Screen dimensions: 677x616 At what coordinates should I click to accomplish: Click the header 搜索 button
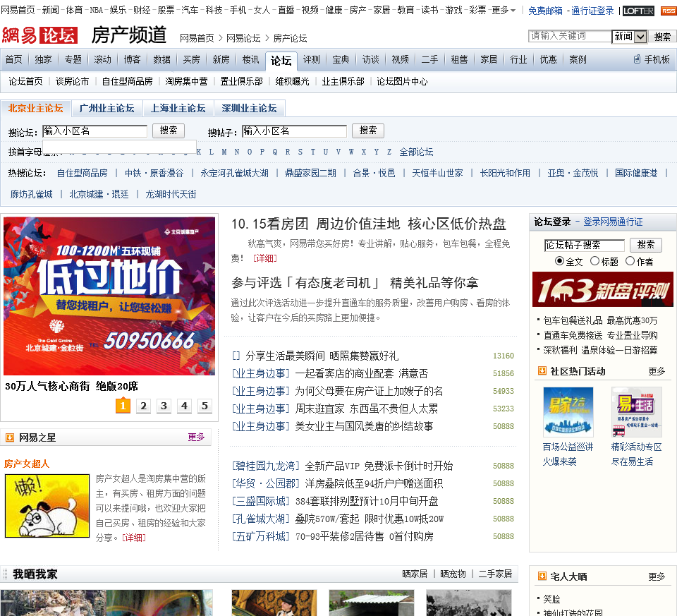point(662,37)
